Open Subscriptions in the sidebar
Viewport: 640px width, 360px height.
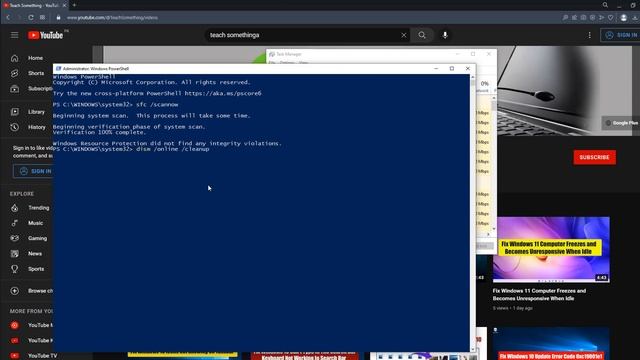click(x=31, y=89)
